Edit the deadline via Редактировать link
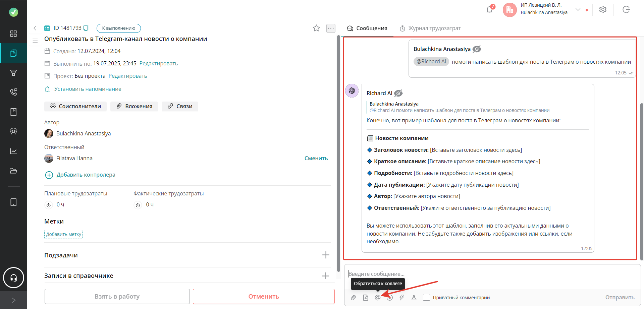This screenshot has height=309, width=644. coord(159,63)
